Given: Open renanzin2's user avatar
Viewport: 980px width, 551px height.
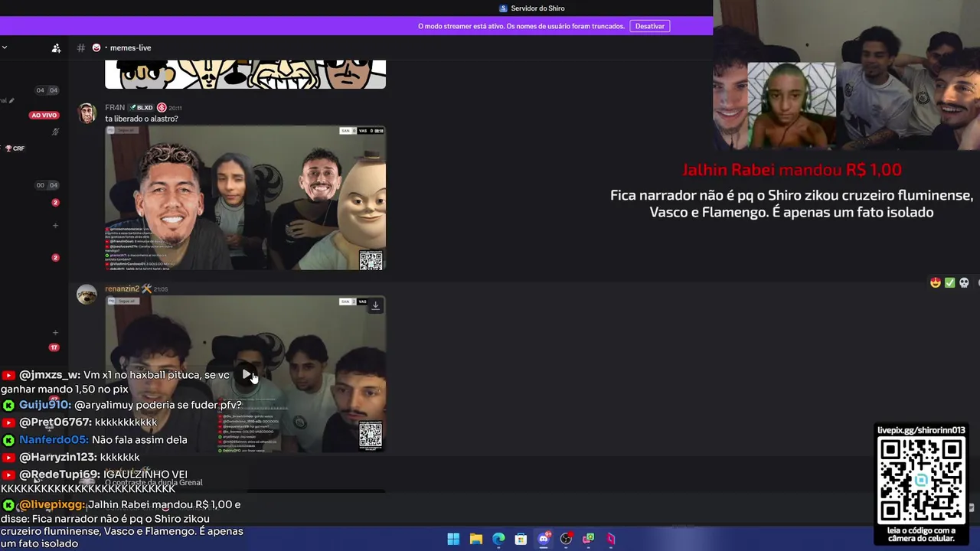Looking at the screenshot, I should [x=87, y=294].
